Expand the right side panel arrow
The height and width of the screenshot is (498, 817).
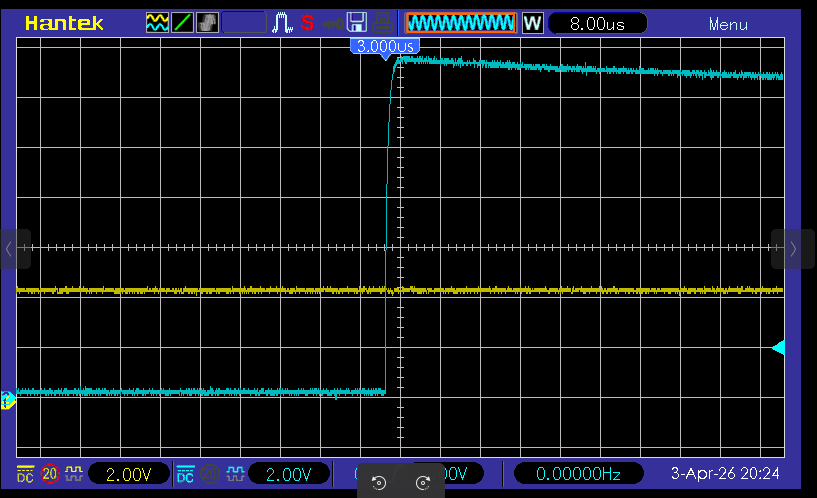point(793,248)
